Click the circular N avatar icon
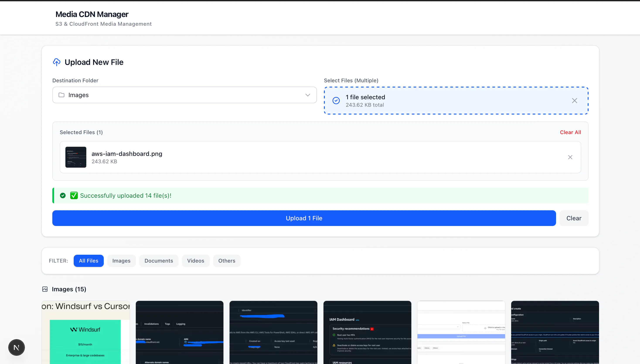640x364 pixels. click(x=16, y=347)
